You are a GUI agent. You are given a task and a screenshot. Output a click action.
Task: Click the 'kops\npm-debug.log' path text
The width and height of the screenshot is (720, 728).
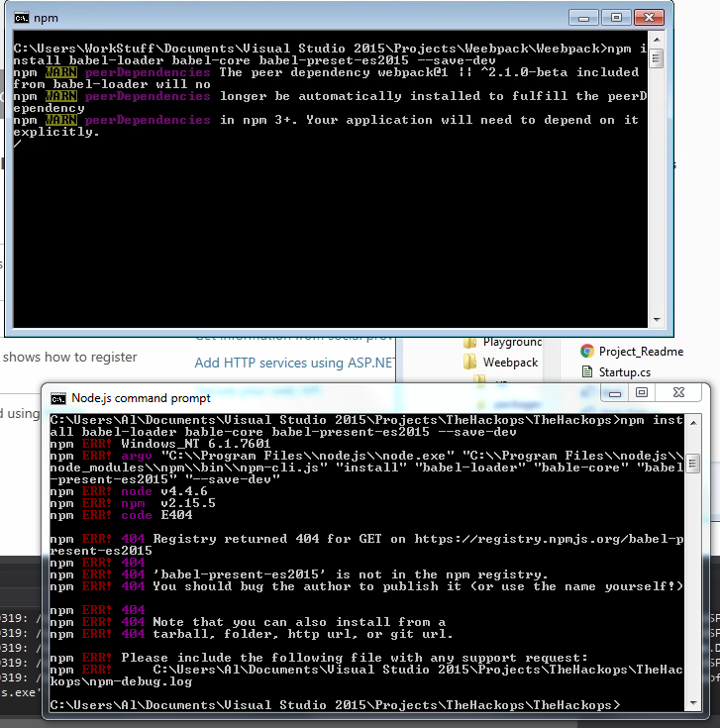121,681
